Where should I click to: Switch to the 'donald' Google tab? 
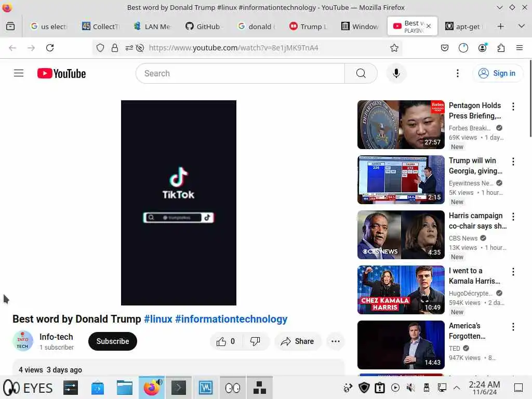coord(257,26)
